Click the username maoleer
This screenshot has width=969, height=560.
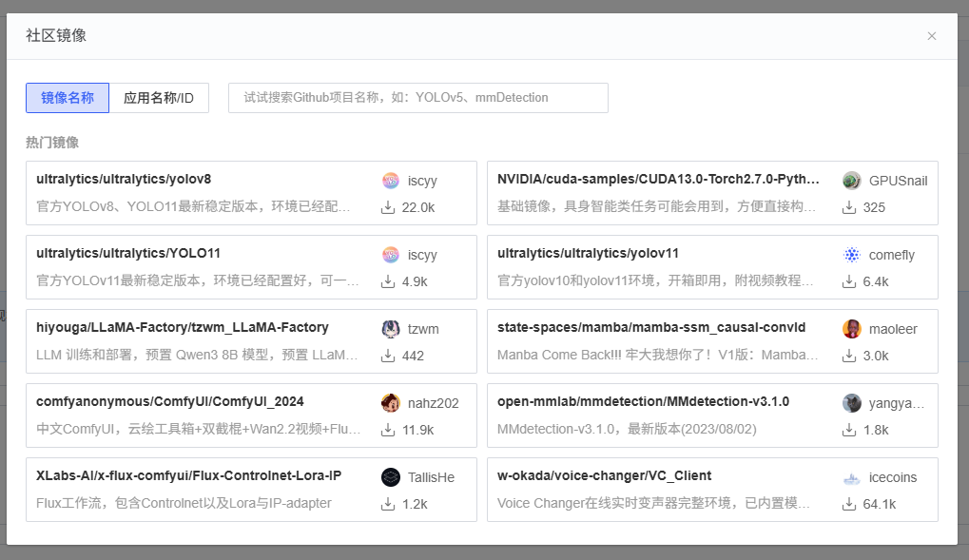(x=893, y=329)
